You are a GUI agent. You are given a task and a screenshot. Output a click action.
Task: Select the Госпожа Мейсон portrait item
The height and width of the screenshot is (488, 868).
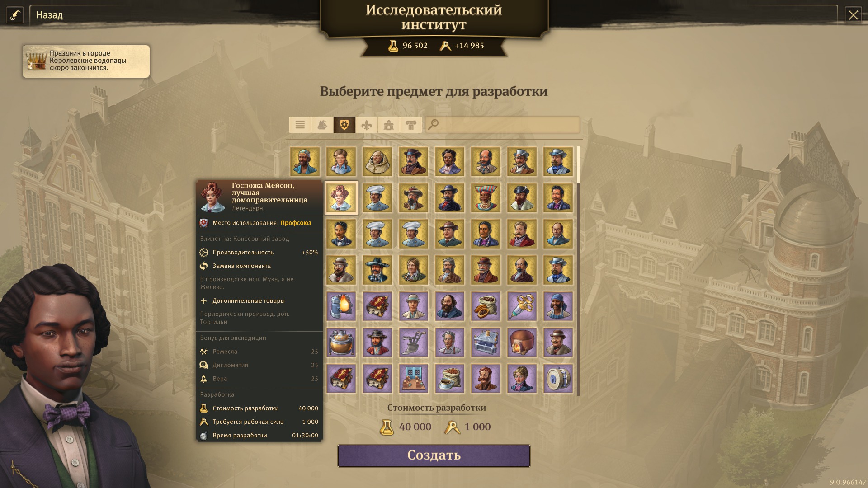coord(341,197)
